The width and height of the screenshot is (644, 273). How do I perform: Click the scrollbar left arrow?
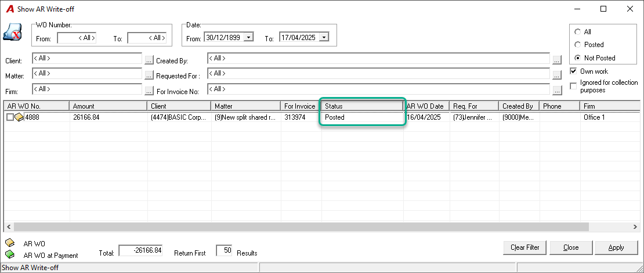point(8,227)
